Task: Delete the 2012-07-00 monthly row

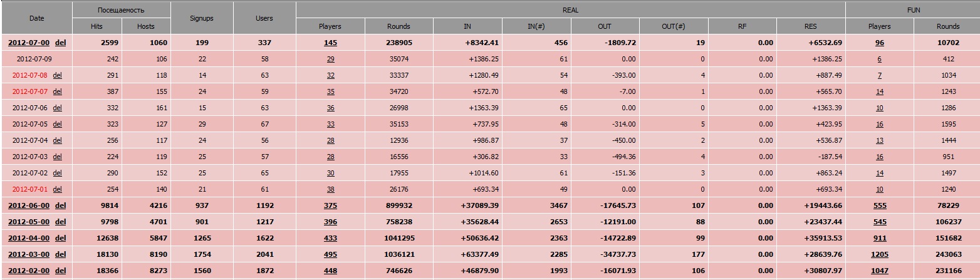Action: point(60,43)
